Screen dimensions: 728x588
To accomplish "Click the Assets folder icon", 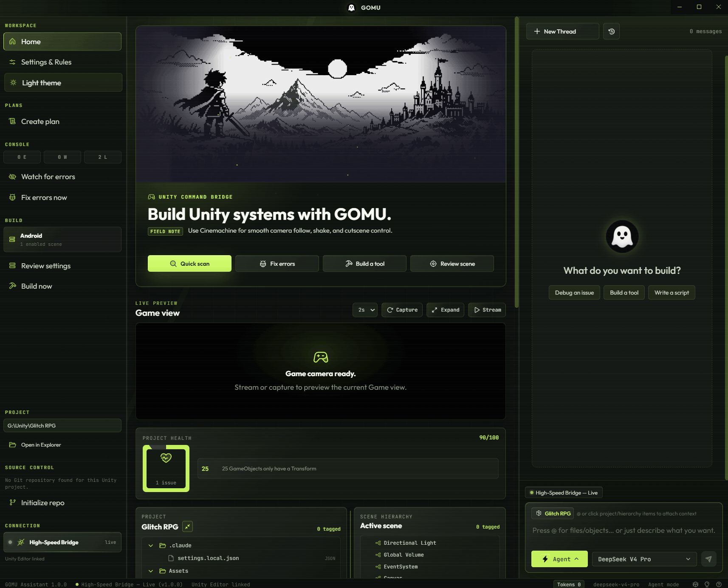I will coord(162,571).
